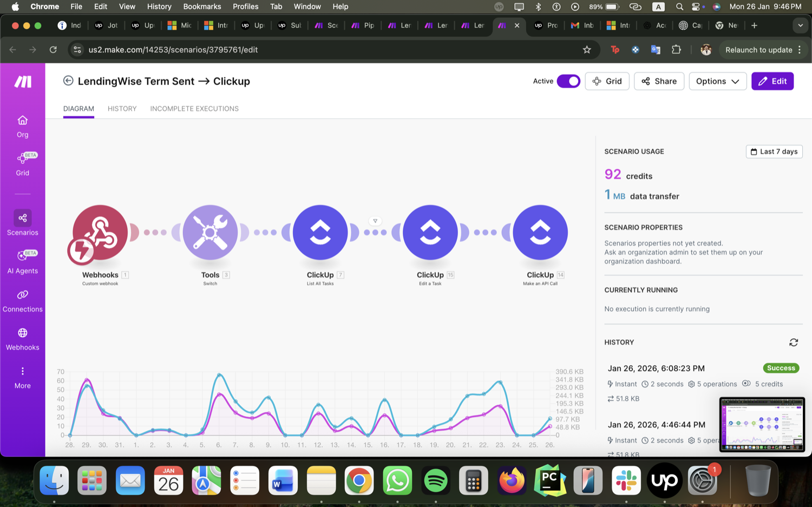Screen dimensions: 812x507
Task: Click the purple Edit button
Action: coord(772,81)
